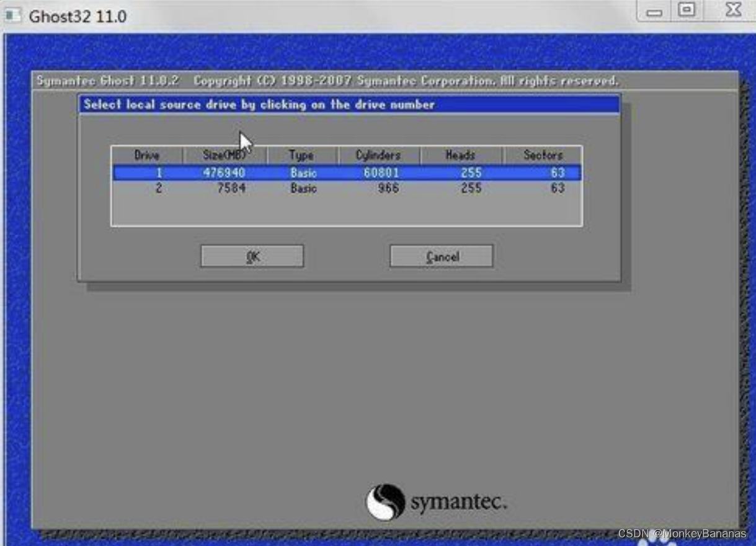Click the Ghost32 window title icon
The height and width of the screenshot is (546, 756).
14,16
